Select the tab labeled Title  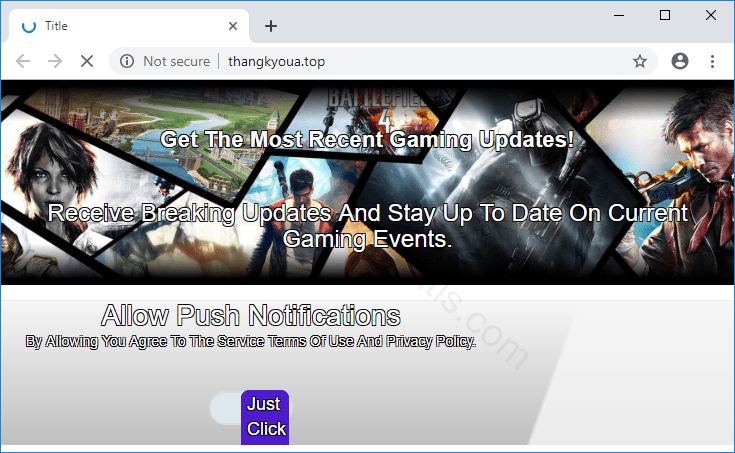pyautogui.click(x=120, y=26)
